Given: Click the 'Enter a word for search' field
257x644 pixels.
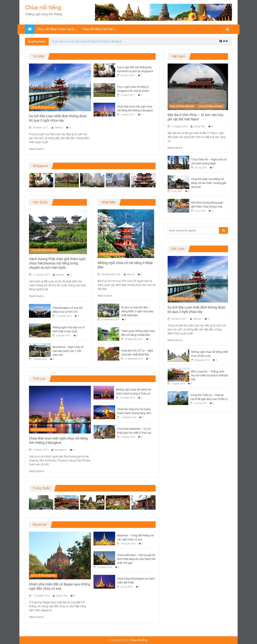Looking at the screenshot, I should pos(193,230).
